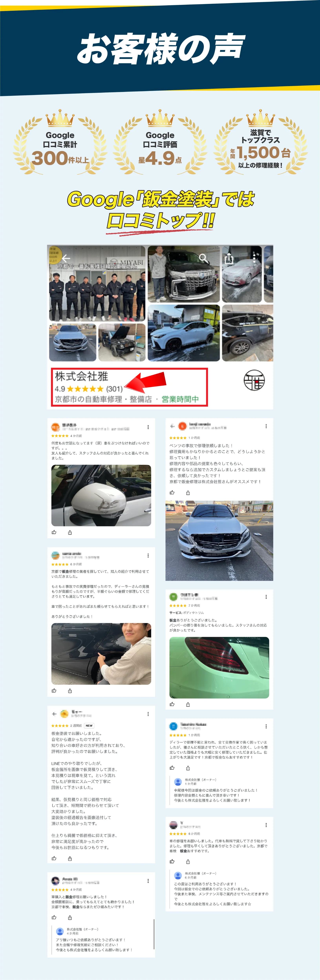Image resolution: width=320 pixels, height=980 pixels.
Task: Like the review with broken mirror photo
Action: 54,532
